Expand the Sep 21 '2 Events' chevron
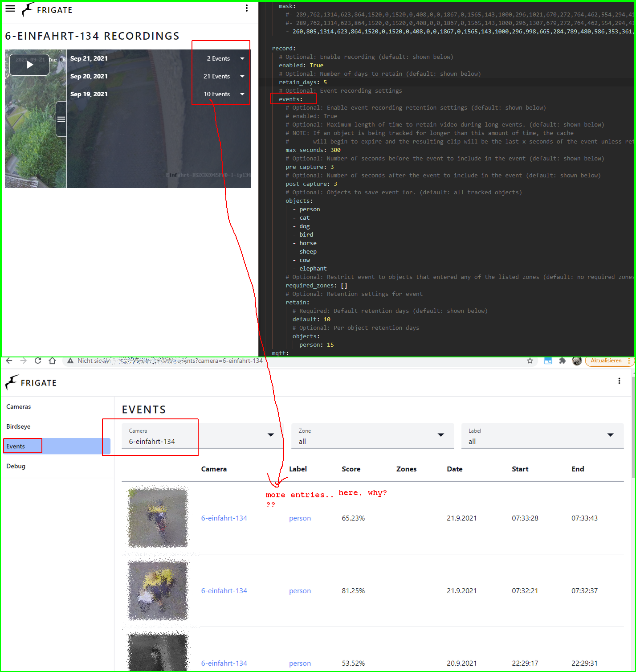 coord(242,58)
